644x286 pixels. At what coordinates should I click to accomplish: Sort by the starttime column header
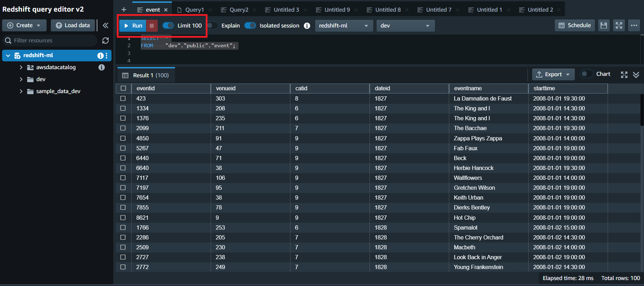[568, 88]
